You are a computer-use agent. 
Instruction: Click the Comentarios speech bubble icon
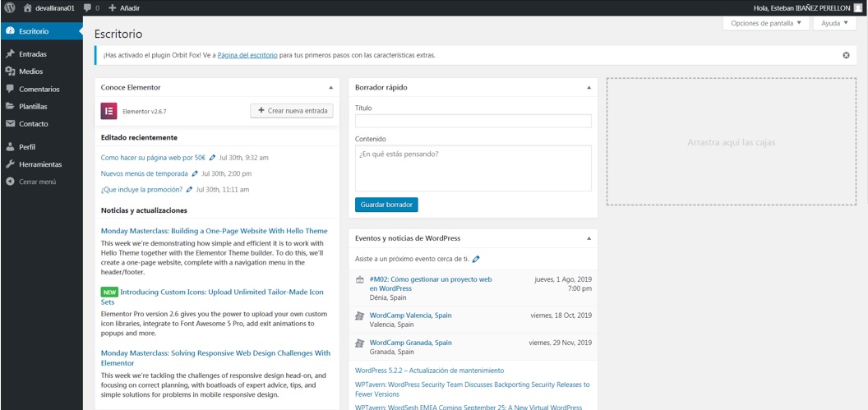pyautogui.click(x=10, y=89)
